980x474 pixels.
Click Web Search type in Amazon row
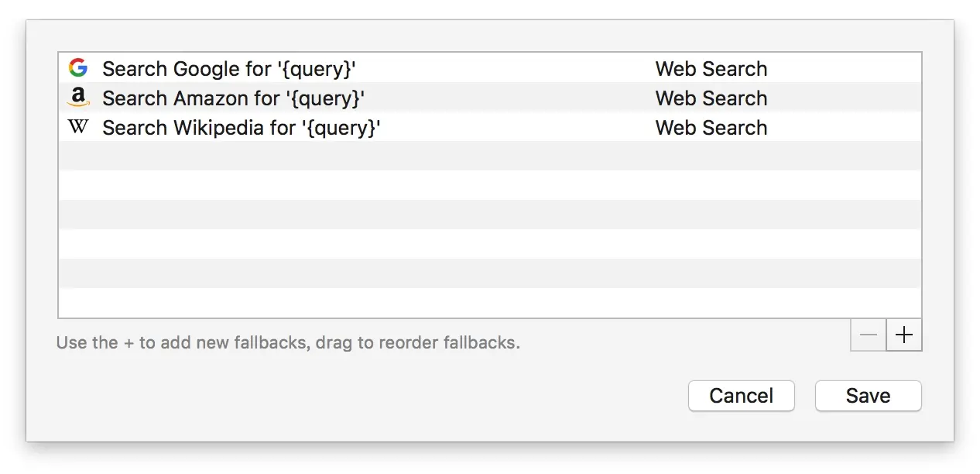(x=711, y=98)
